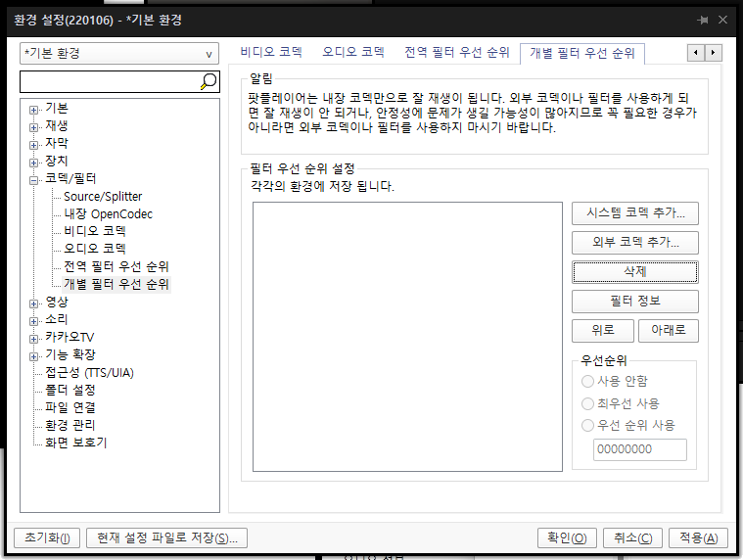Viewport: 743px width, 560px height.
Task: Click the 외부 코덱 추가 button
Action: click(635, 243)
